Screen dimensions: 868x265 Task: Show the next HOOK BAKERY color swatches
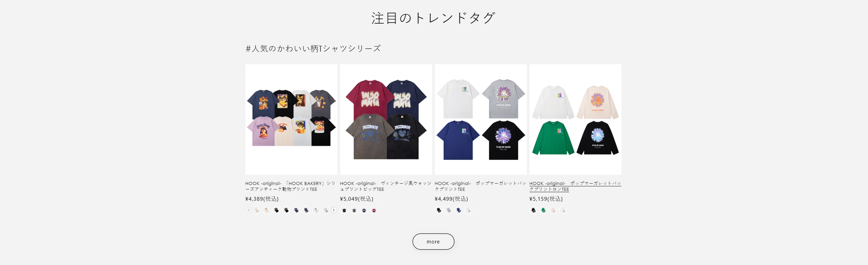pyautogui.click(x=334, y=210)
